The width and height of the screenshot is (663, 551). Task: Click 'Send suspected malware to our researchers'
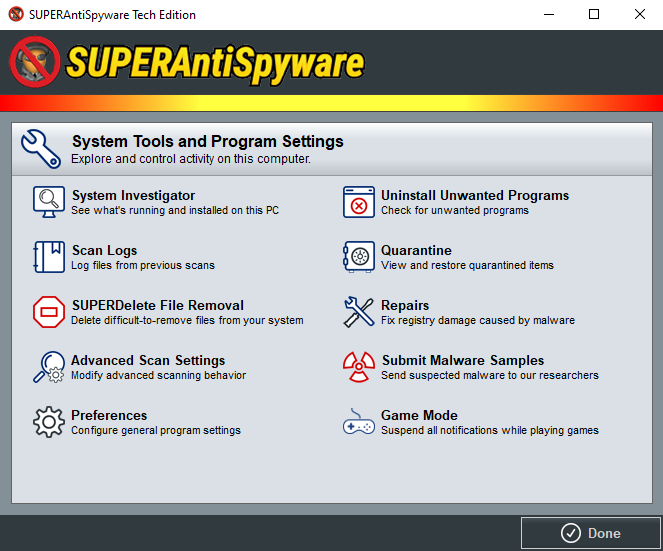point(490,375)
